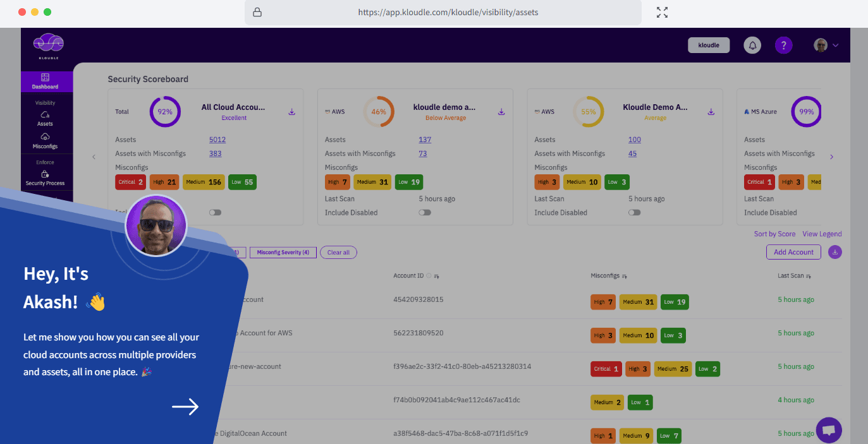Image resolution: width=868 pixels, height=444 pixels.
Task: Click the 92% score ring
Action: (165, 111)
